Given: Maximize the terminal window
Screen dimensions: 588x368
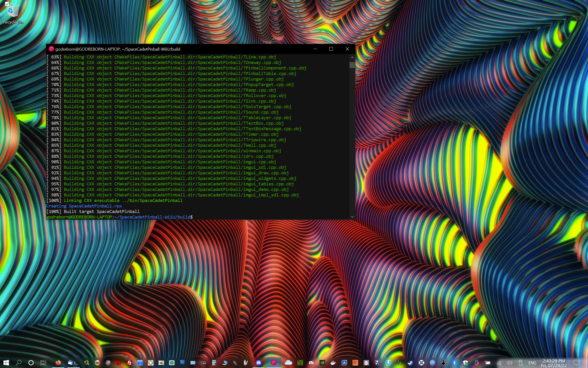Looking at the screenshot, I should (x=331, y=49).
